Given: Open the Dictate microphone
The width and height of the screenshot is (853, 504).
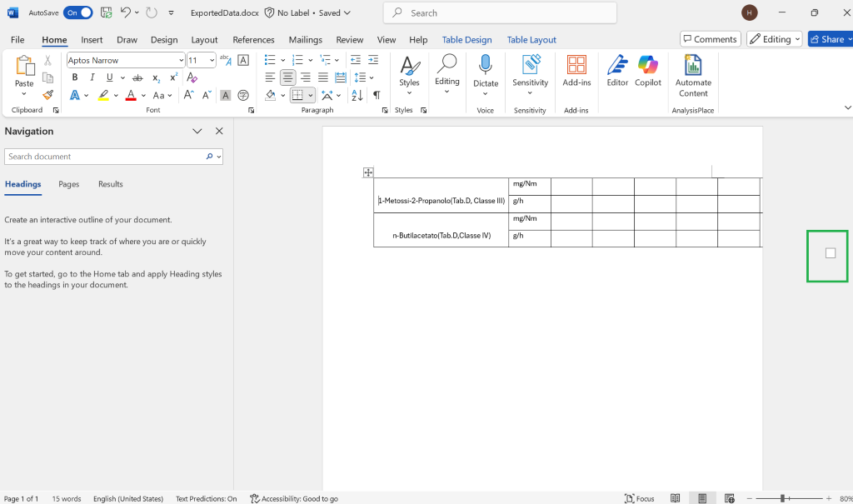Looking at the screenshot, I should [486, 65].
